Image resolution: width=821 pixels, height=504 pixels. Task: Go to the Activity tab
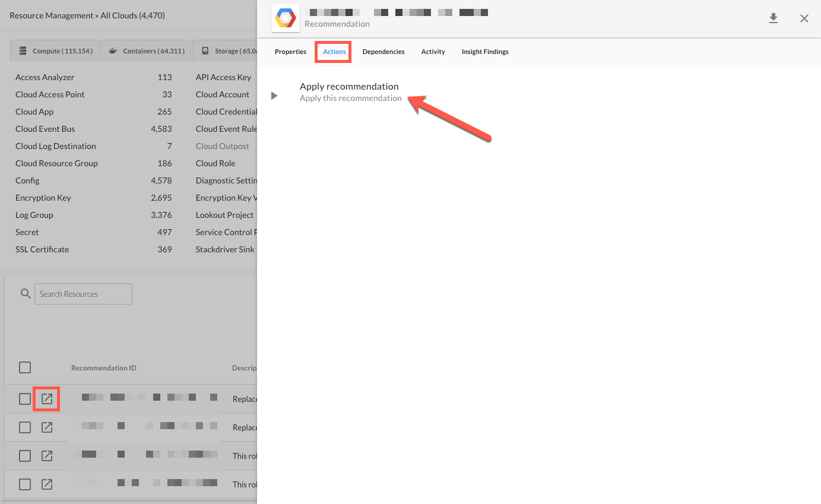pyautogui.click(x=433, y=52)
